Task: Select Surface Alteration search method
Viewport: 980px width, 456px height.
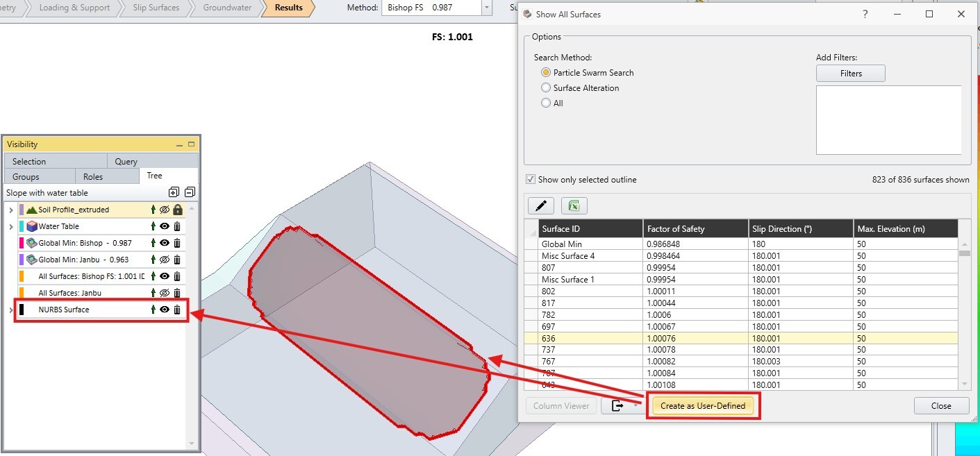Action: coord(546,88)
